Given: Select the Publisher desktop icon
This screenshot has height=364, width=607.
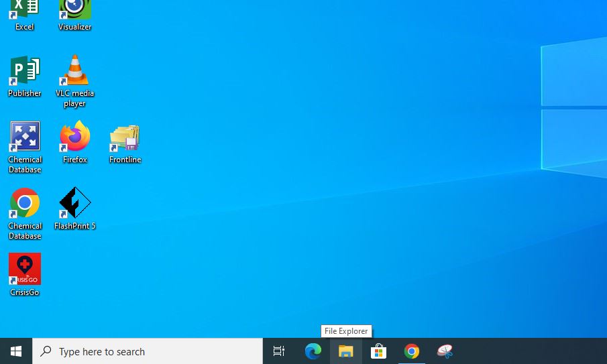Looking at the screenshot, I should tap(24, 76).
